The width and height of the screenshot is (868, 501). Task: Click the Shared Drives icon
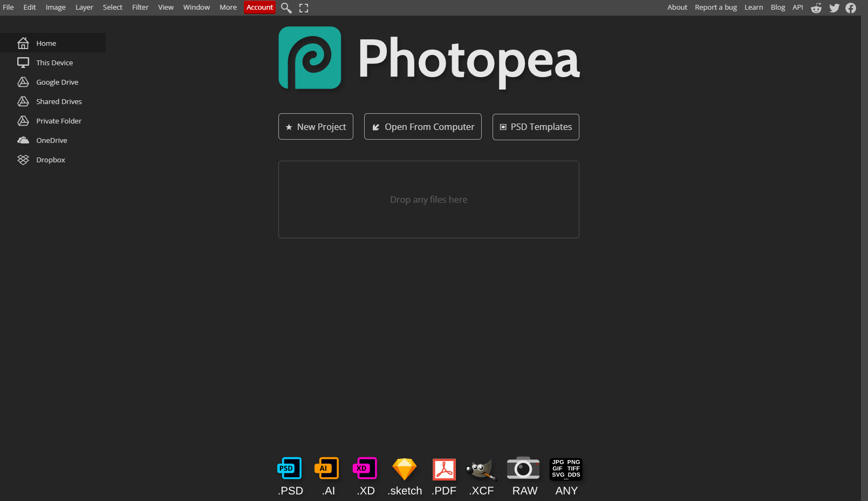pyautogui.click(x=23, y=101)
